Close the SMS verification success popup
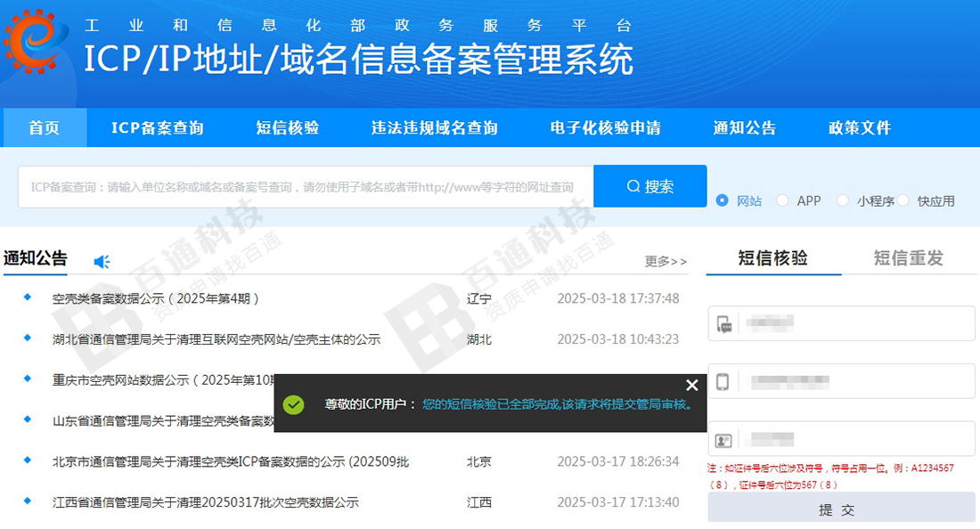Viewport: 980px width, 529px height. [x=692, y=385]
